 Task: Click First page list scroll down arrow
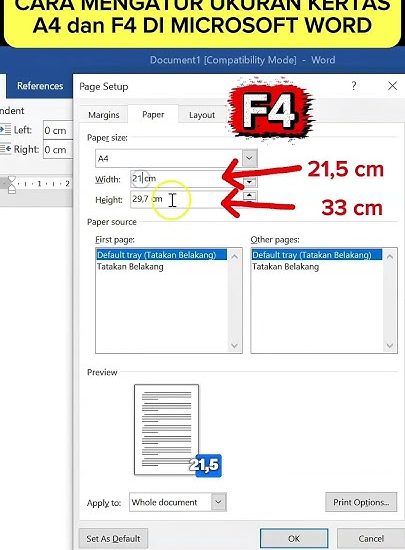point(235,346)
